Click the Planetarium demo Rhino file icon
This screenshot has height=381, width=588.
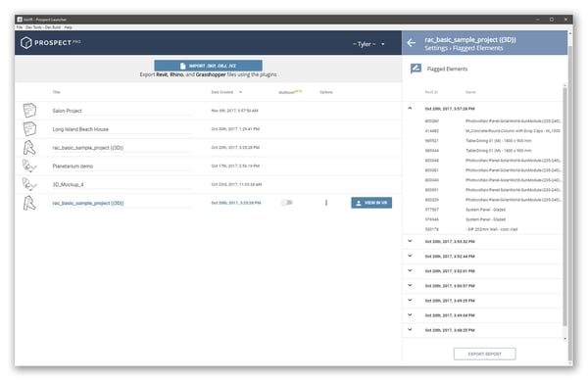click(29, 166)
